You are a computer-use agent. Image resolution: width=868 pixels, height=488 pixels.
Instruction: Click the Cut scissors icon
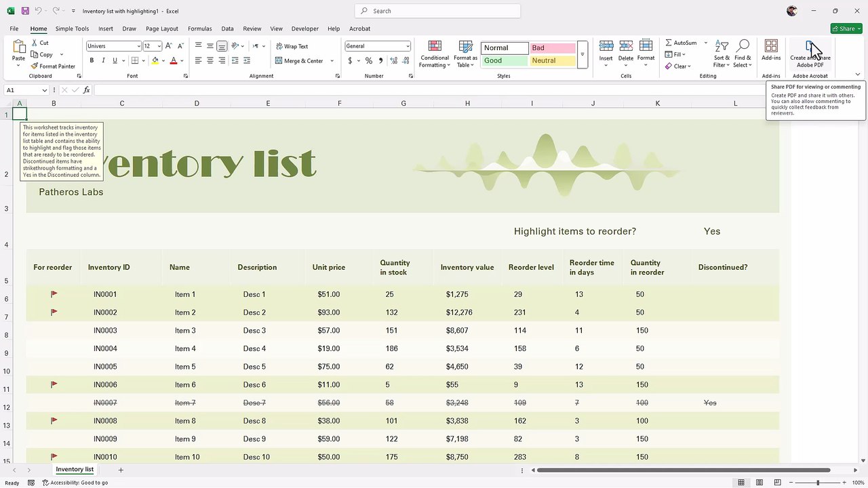click(35, 43)
